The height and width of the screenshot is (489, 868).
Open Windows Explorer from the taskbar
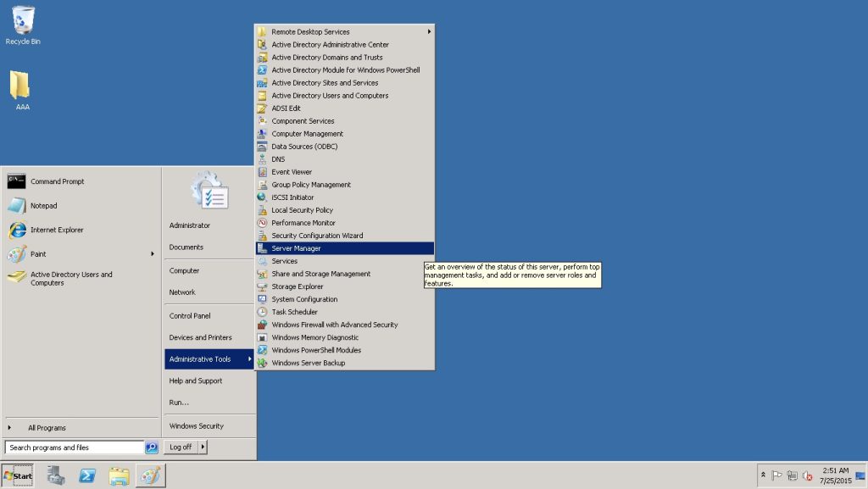119,475
